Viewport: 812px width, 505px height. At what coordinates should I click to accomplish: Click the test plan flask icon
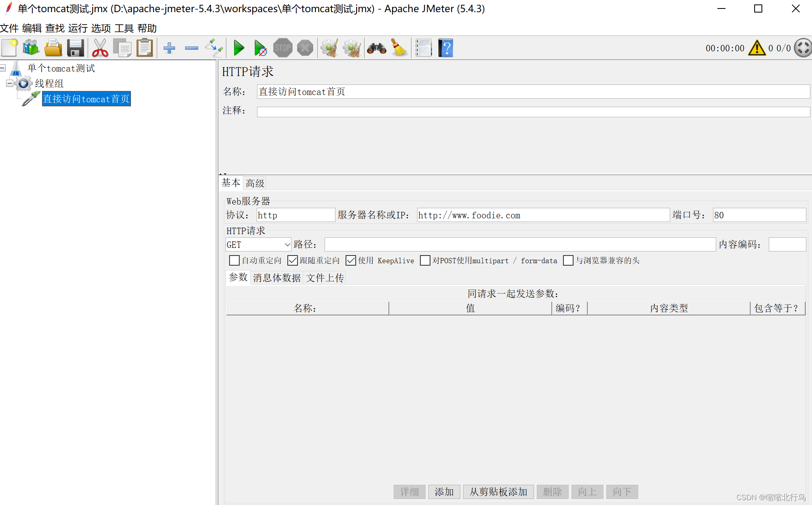(x=16, y=68)
